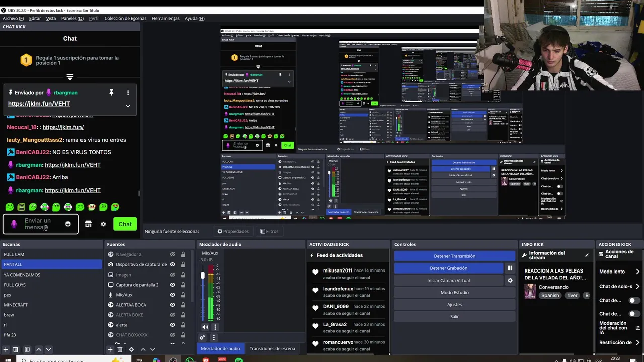
Task: Expand the Modo lento option
Action: (637, 271)
